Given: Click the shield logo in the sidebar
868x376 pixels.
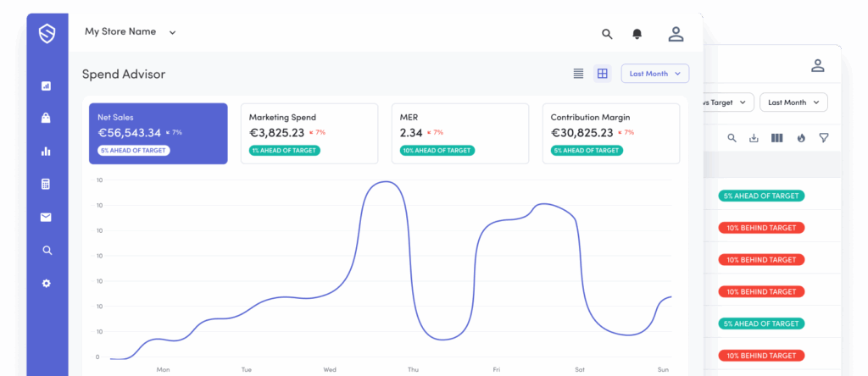Looking at the screenshot, I should click(47, 34).
